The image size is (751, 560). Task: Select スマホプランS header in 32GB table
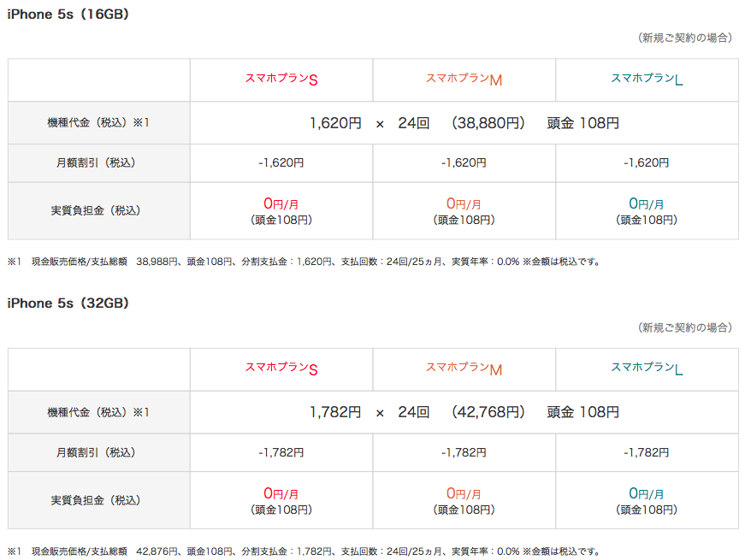click(281, 368)
